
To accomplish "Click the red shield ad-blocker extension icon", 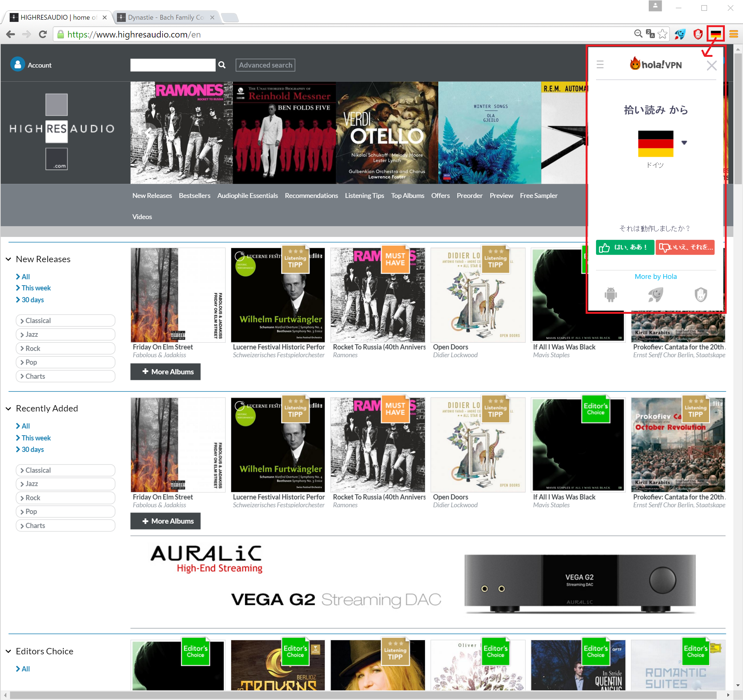I will click(x=697, y=34).
